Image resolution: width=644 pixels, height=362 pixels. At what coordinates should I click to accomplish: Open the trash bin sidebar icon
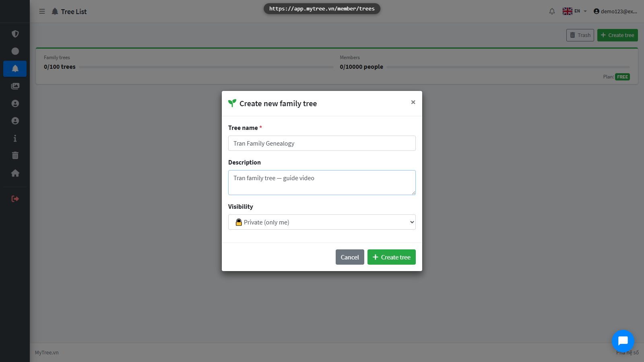pos(15,155)
